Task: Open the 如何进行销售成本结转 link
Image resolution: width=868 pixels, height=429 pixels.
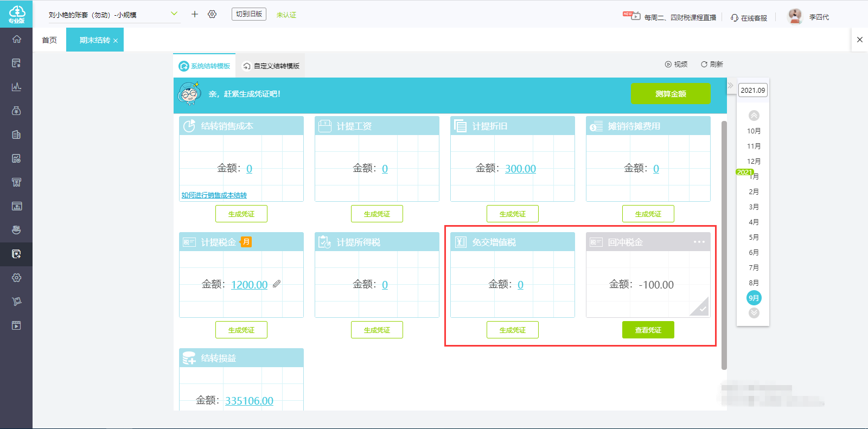Action: click(x=214, y=195)
